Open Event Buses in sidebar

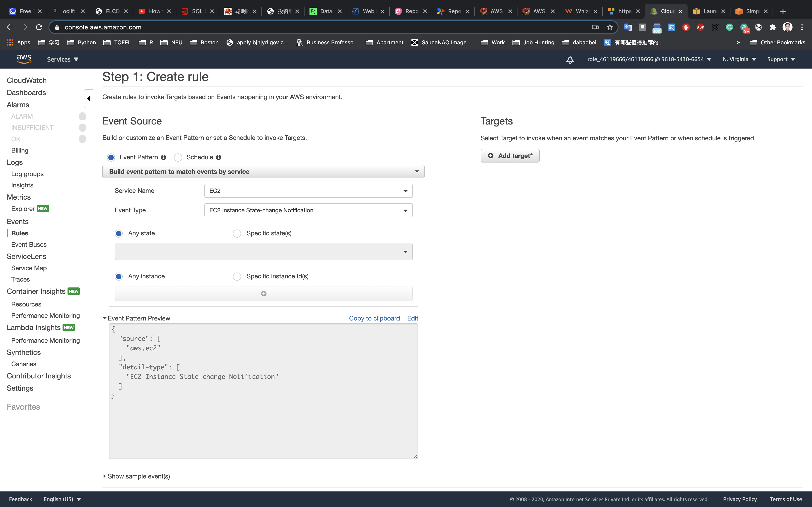click(x=29, y=244)
